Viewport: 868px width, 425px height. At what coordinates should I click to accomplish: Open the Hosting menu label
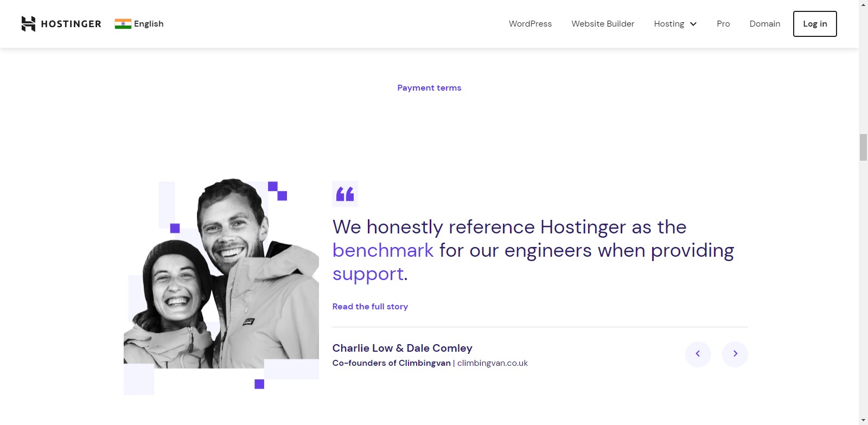tap(669, 24)
